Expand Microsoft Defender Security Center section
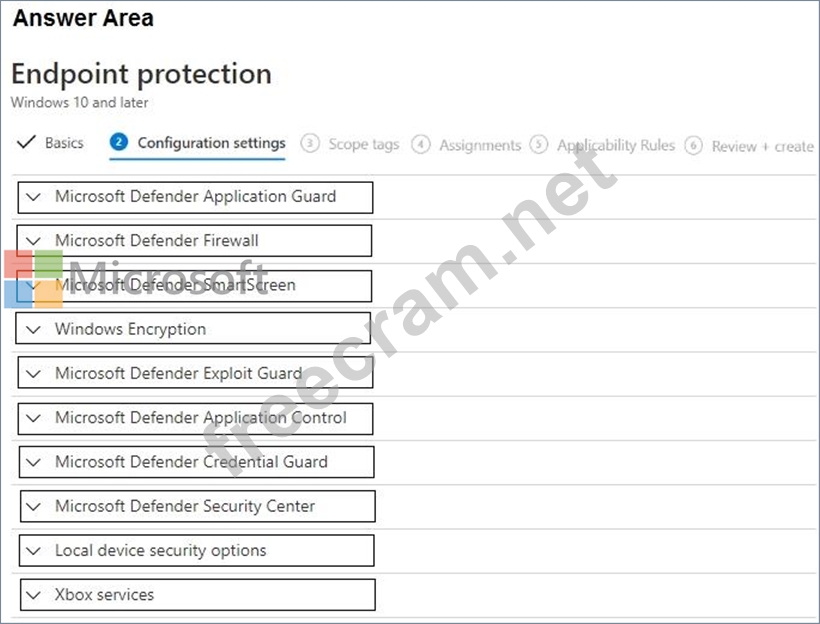 [x=197, y=506]
